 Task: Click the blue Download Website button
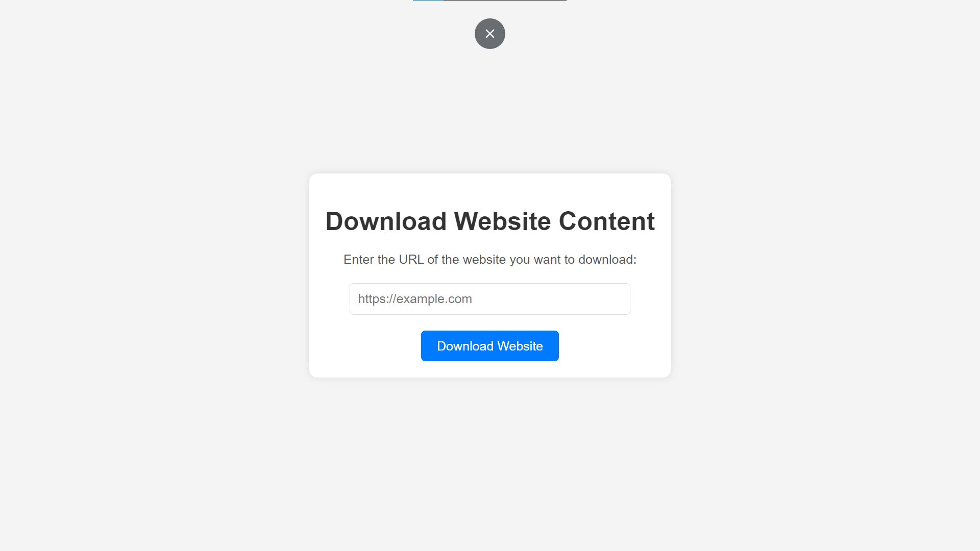490,346
